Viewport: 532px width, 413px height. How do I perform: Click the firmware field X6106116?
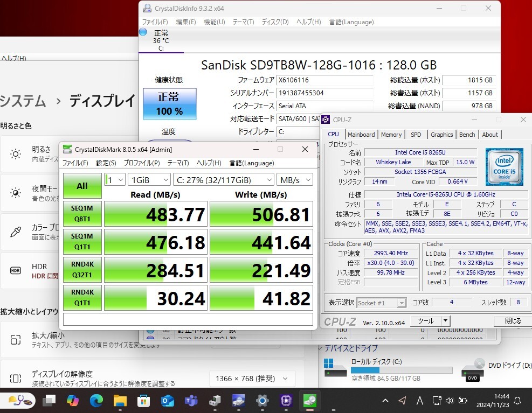(x=324, y=80)
